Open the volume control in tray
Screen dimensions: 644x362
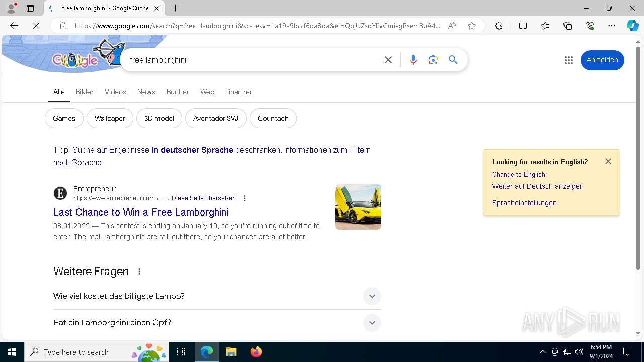tap(579, 352)
